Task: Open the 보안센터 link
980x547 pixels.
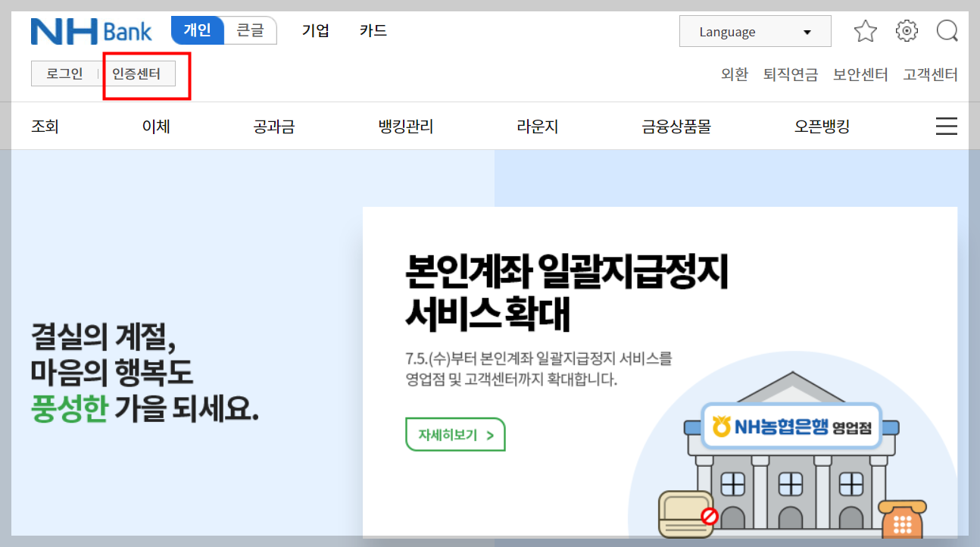Action: (x=860, y=74)
